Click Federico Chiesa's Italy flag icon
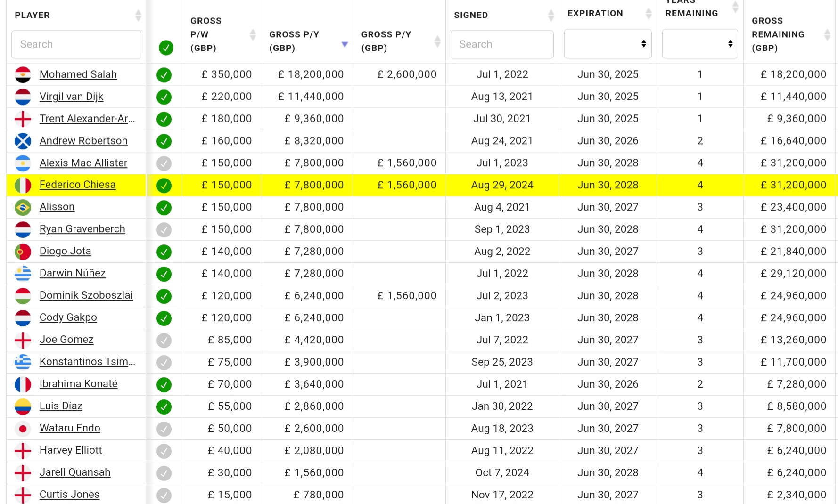This screenshot has width=838, height=504. point(23,185)
